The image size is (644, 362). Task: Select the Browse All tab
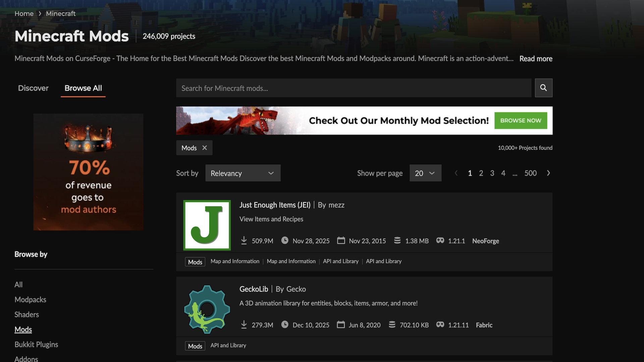click(x=83, y=88)
